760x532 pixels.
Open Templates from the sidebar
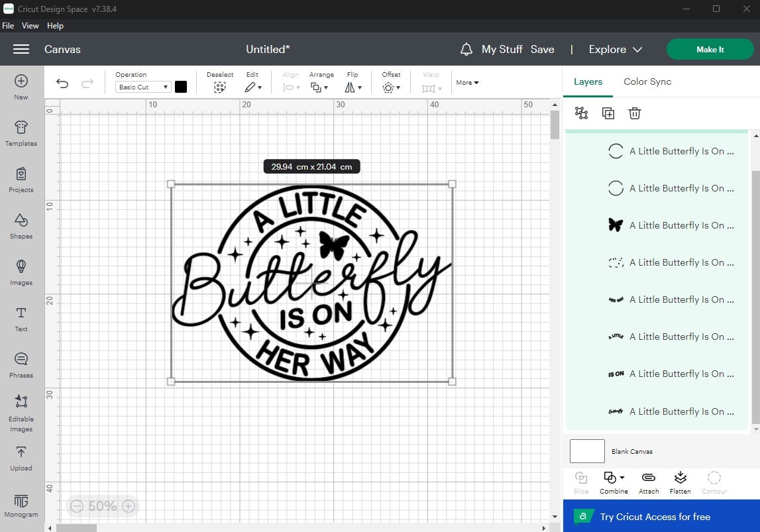tap(21, 133)
